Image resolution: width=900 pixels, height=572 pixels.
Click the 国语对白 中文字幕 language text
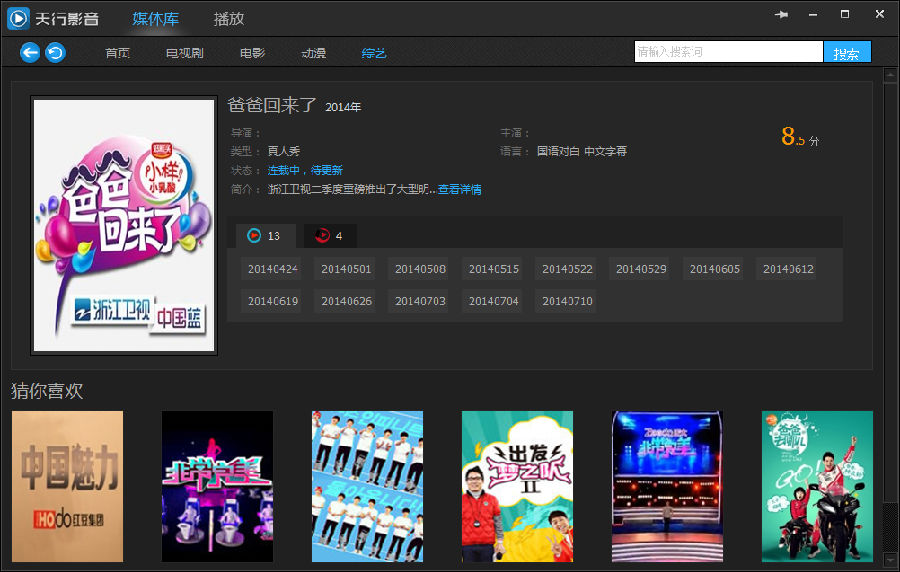[581, 151]
